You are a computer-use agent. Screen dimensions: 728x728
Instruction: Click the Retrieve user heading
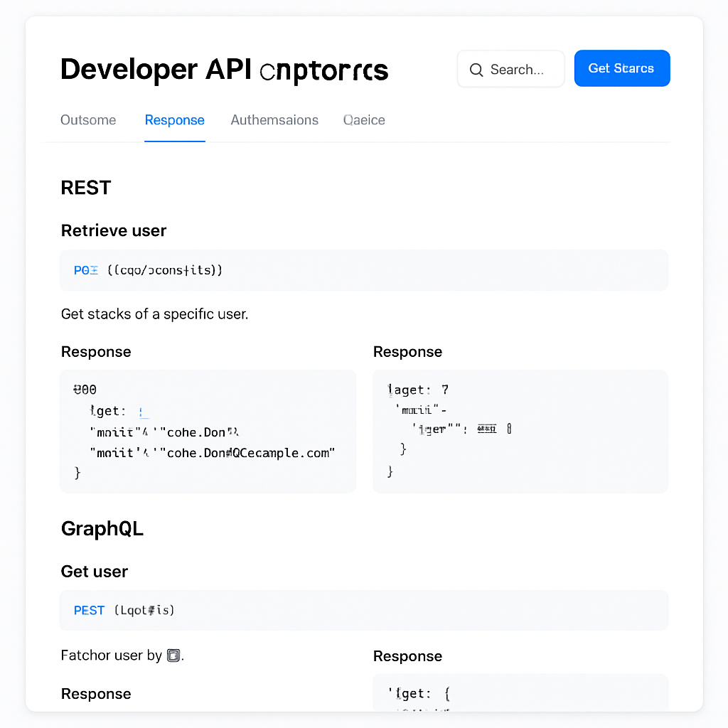point(114,230)
